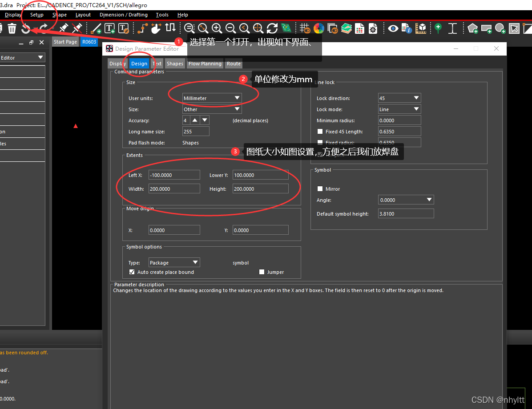532x409 pixels.
Task: Click the Add Text toolbar icon
Action: (109, 29)
